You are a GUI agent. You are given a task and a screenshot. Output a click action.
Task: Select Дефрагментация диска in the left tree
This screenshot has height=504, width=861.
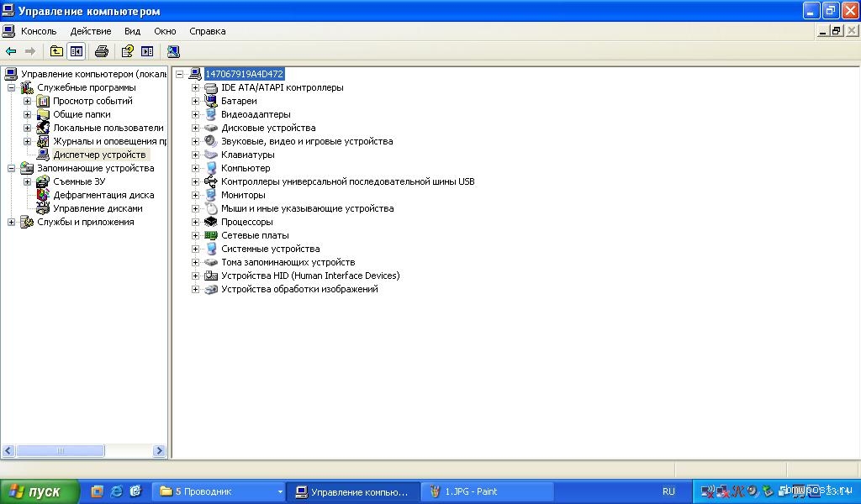[103, 195]
